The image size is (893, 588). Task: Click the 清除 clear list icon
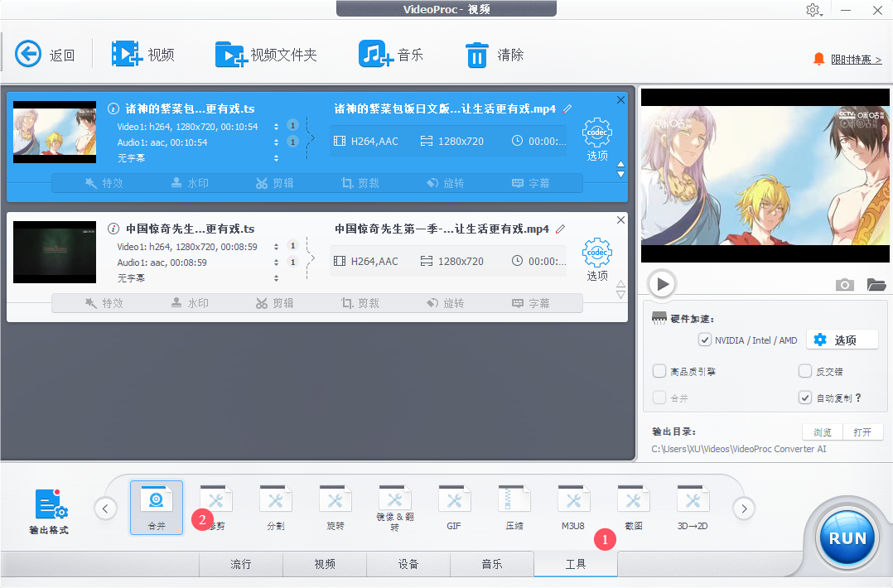tap(477, 54)
